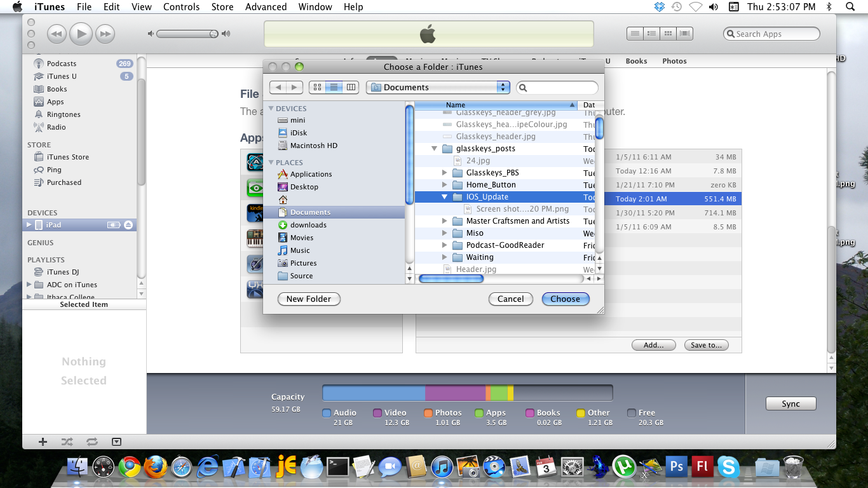Collapse the IOS_Update folder

[445, 197]
